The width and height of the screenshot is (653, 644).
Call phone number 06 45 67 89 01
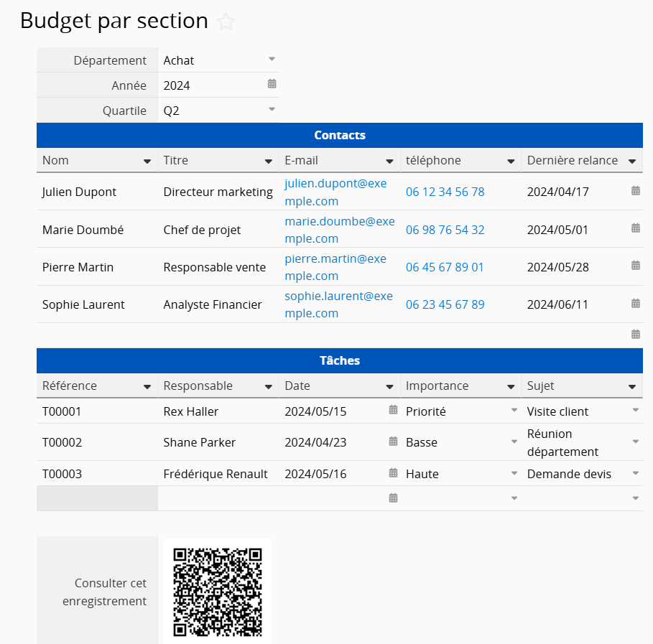[445, 267]
